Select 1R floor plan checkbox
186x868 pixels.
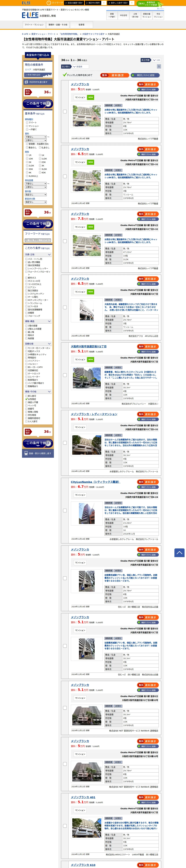pyautogui.click(x=27, y=155)
